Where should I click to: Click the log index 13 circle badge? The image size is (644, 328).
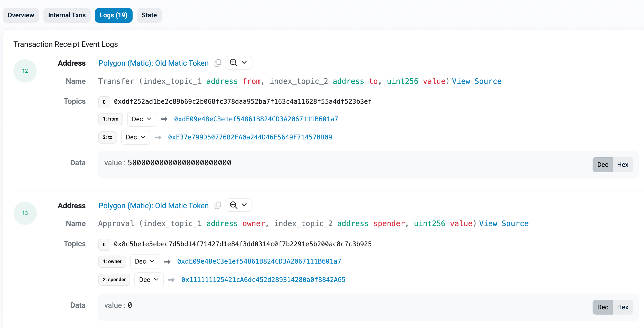pyautogui.click(x=25, y=213)
